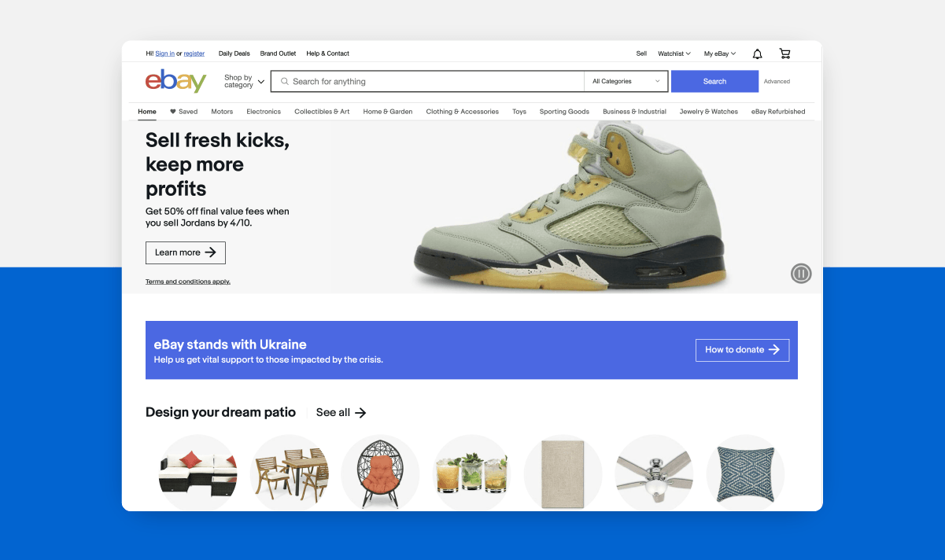Image resolution: width=945 pixels, height=560 pixels.
Task: Click the search magnifier icon
Action: [283, 81]
